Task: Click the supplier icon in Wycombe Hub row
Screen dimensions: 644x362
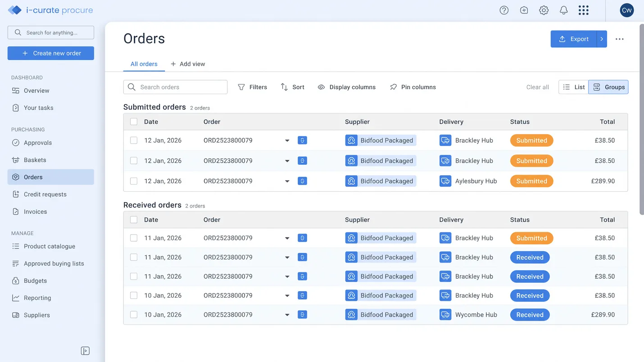Action: (351, 315)
